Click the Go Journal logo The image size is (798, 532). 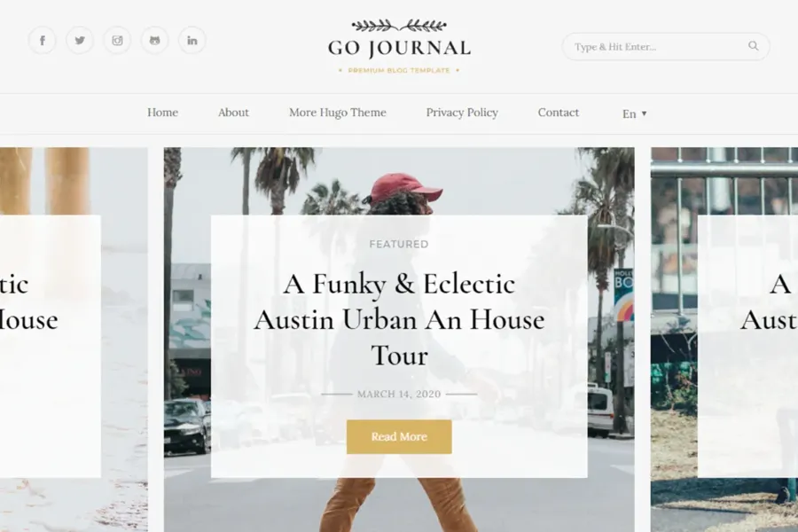[399, 47]
